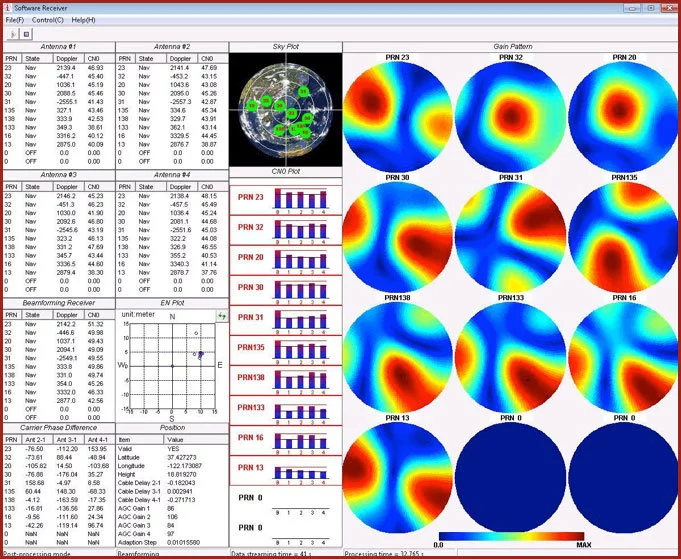
Task: Select carrier phase value -76.50
Action: pyautogui.click(x=34, y=449)
